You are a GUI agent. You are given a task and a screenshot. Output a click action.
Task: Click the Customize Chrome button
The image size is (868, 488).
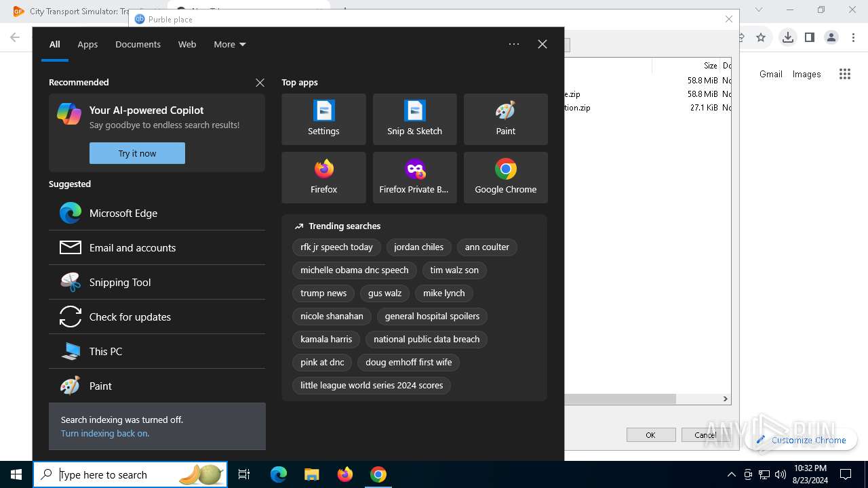click(801, 440)
